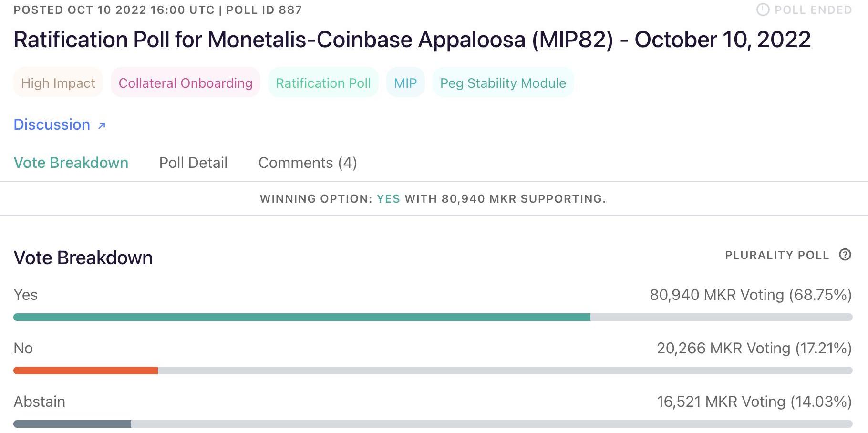Click the Peg Stability Module tag
The height and width of the screenshot is (433, 868).
(503, 83)
